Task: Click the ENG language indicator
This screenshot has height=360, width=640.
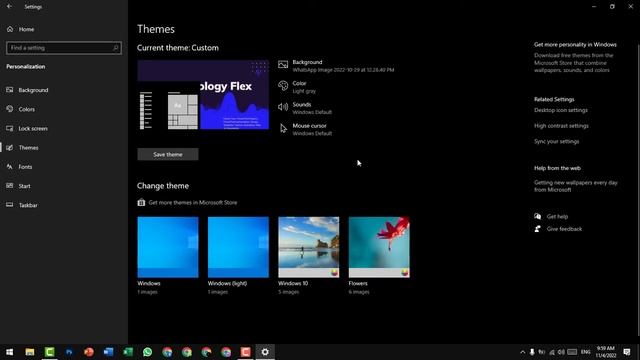Action: [586, 352]
